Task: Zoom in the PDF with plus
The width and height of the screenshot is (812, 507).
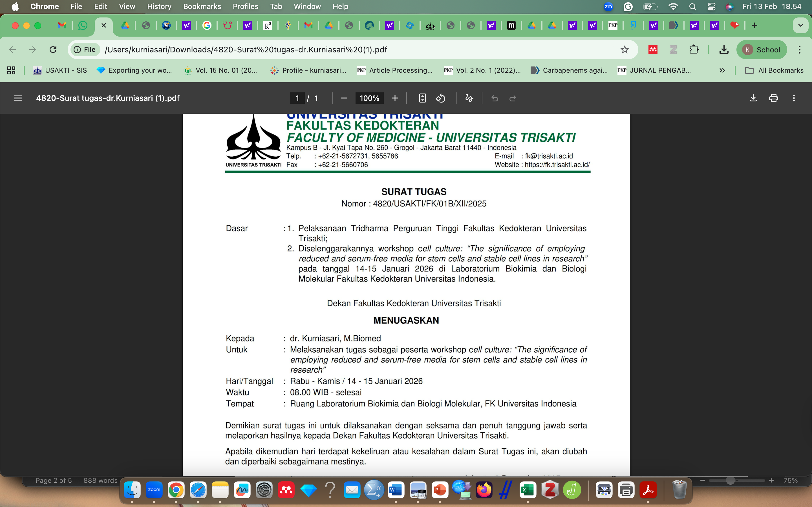Action: coord(395,98)
